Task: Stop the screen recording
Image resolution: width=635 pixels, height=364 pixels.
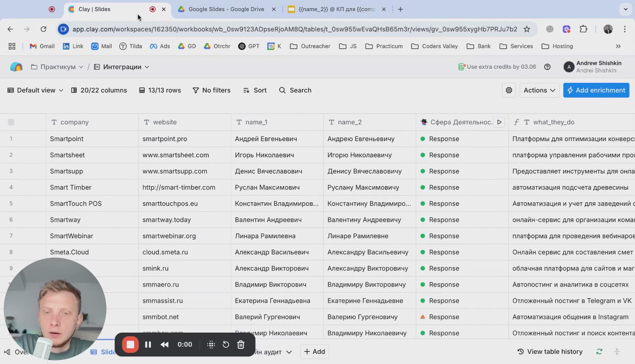Action: pyautogui.click(x=130, y=344)
